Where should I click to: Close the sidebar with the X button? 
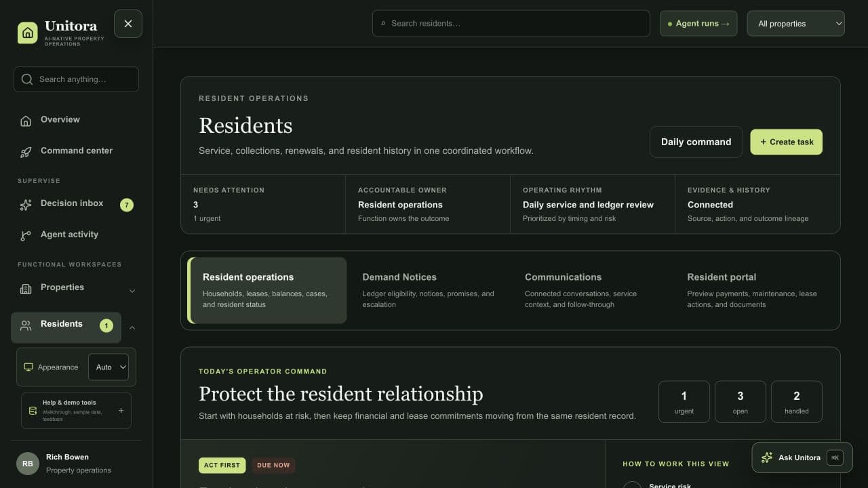(128, 24)
